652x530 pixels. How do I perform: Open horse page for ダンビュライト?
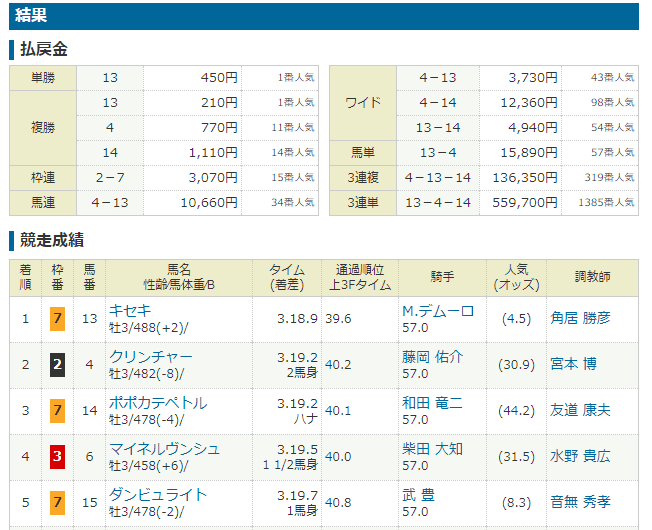click(x=158, y=495)
